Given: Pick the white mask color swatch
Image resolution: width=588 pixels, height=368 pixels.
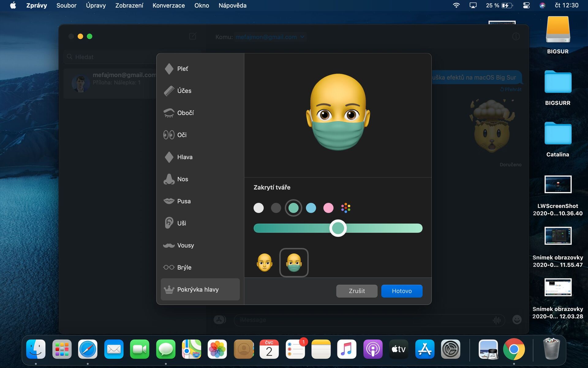Looking at the screenshot, I should pos(258,208).
